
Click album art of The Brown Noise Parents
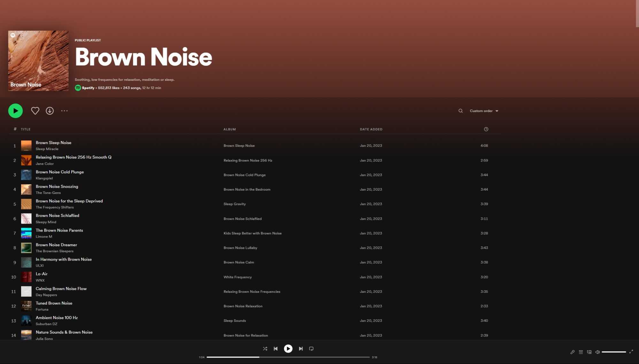point(26,233)
